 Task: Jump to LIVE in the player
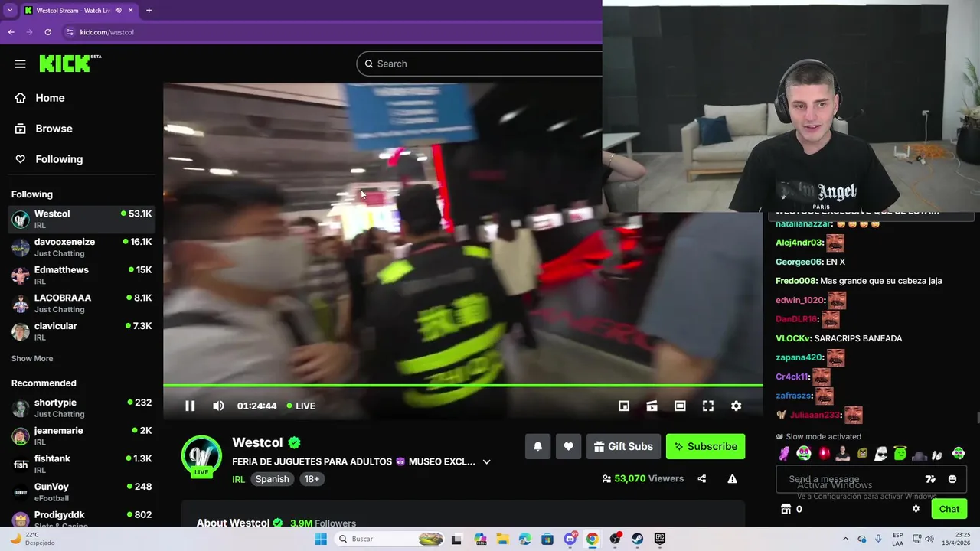click(301, 406)
